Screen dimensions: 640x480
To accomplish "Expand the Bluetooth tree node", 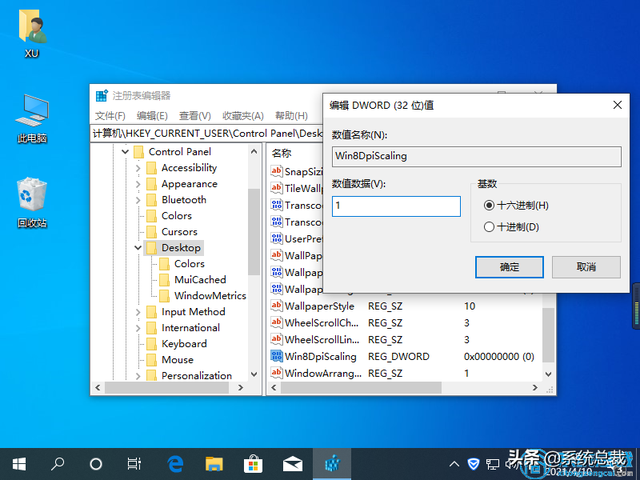I will tap(138, 200).
